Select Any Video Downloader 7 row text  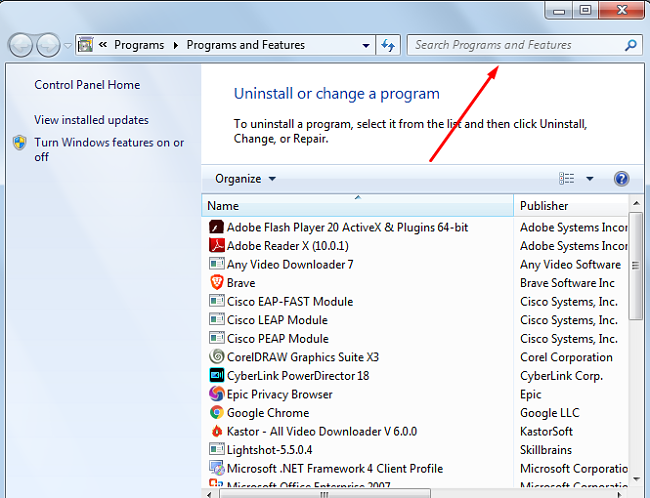click(290, 265)
